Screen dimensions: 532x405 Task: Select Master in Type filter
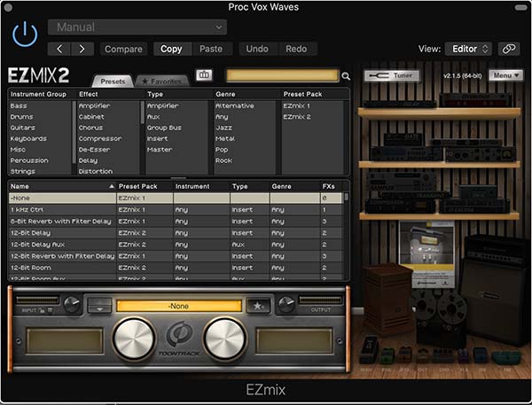(x=160, y=150)
